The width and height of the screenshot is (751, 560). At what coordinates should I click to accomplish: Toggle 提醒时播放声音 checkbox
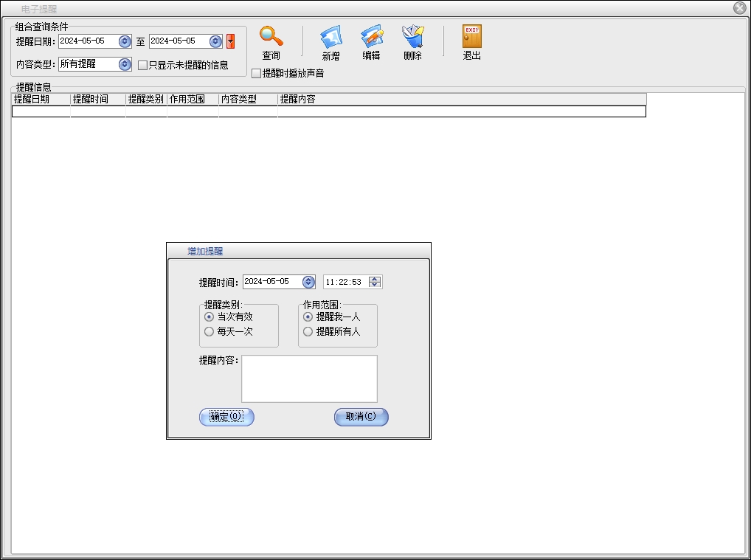click(256, 74)
